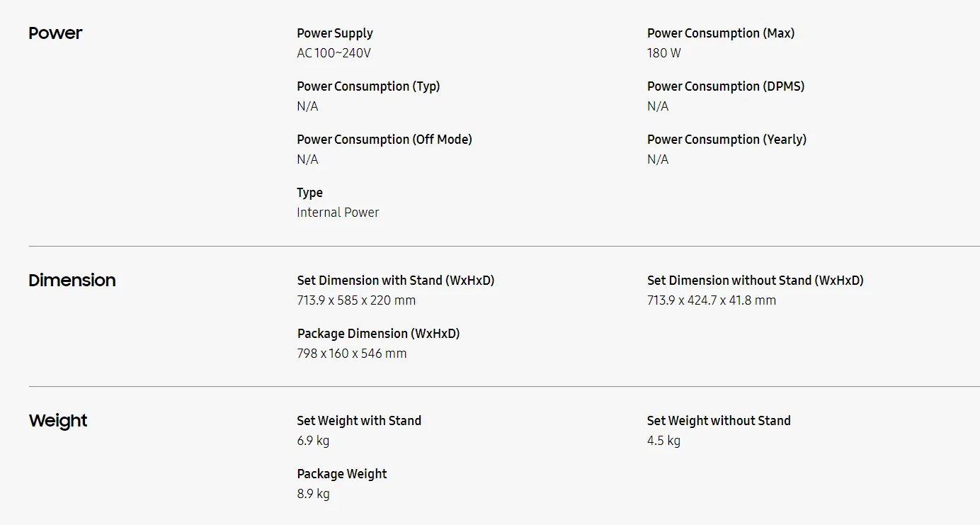Click the Dimension section heading
The width and height of the screenshot is (980, 525).
pyautogui.click(x=72, y=281)
